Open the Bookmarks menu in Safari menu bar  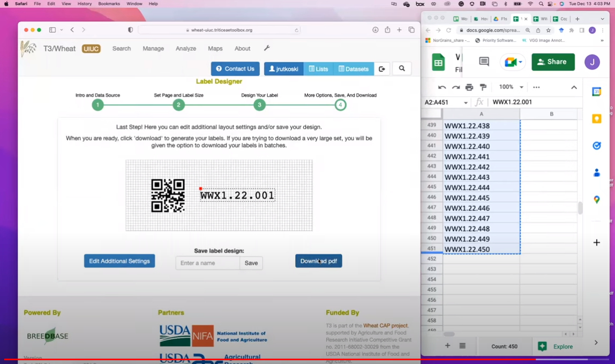[x=109, y=4]
